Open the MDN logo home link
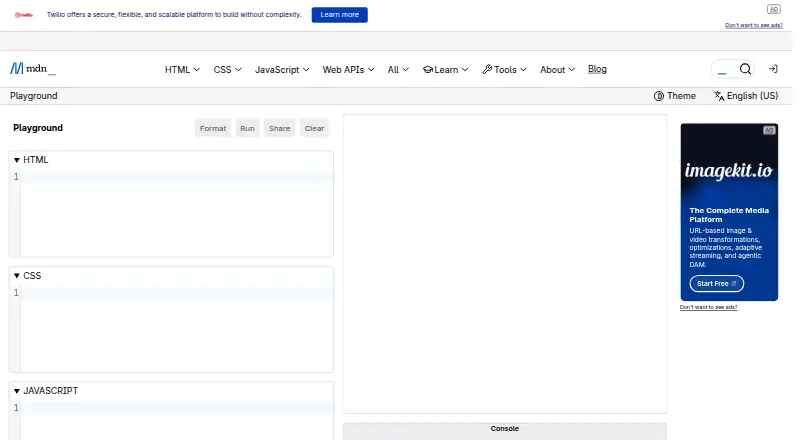This screenshot has width=800, height=440. tap(33, 68)
